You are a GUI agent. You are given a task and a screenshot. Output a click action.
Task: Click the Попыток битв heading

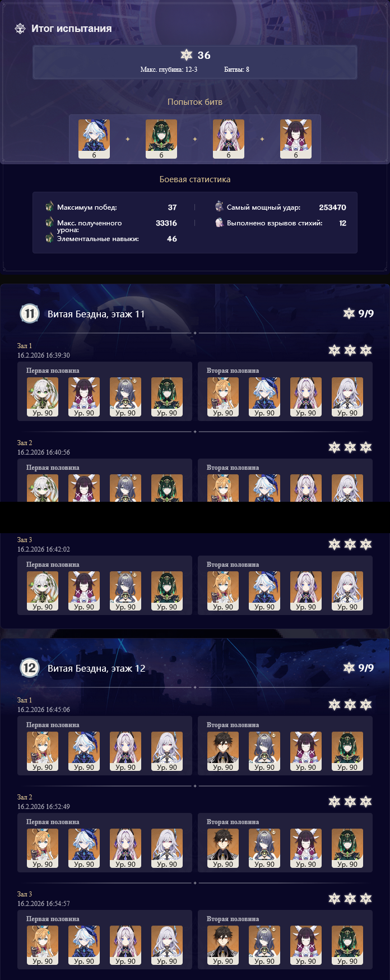click(x=195, y=102)
